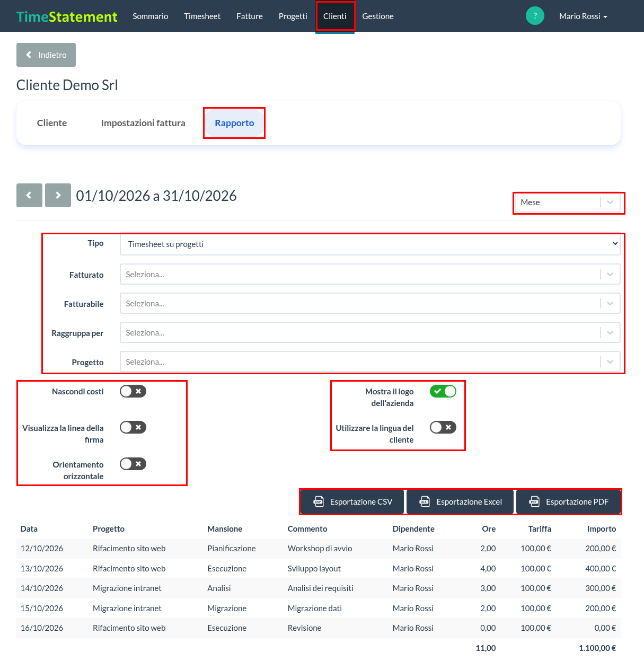Image resolution: width=644 pixels, height=670 pixels.
Task: Click the total amount 1.100,00 €
Action: pyautogui.click(x=597, y=648)
